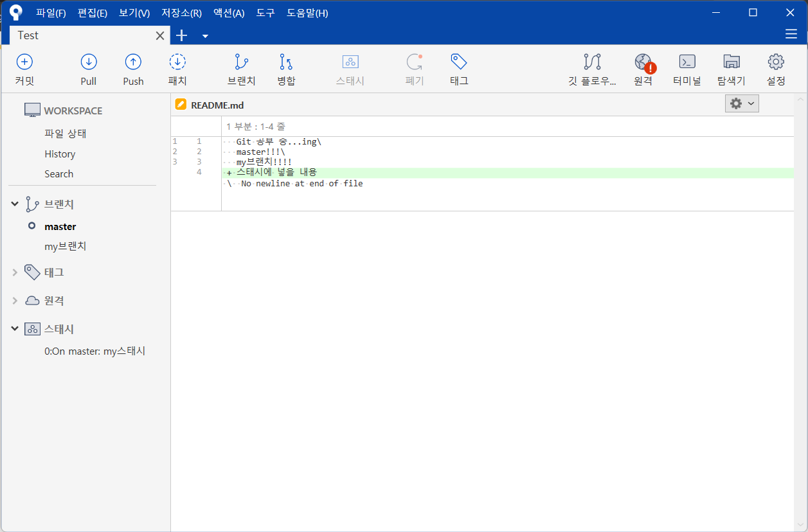
Task: Open the Help (도움말) menu
Action: pyautogui.click(x=307, y=13)
